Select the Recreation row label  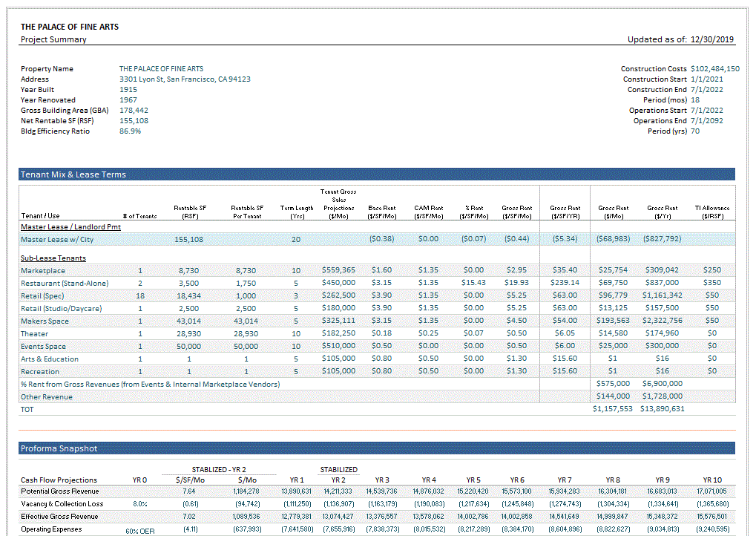point(39,371)
